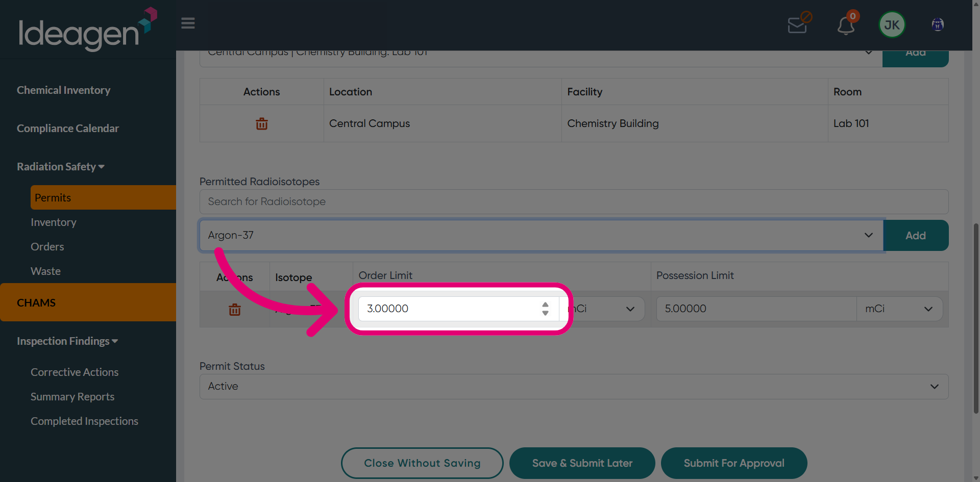Open the hamburger navigation menu
Image resolution: width=980 pixels, height=482 pixels.
tap(188, 23)
